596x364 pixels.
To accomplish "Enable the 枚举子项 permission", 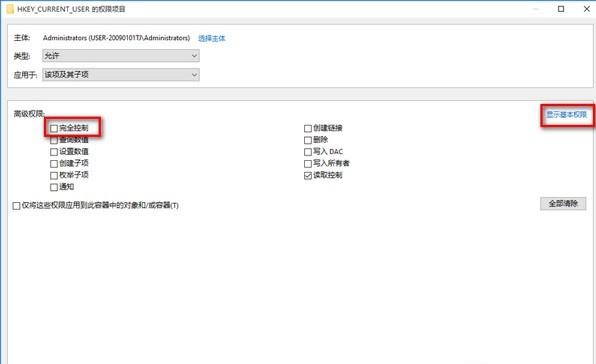I will click(x=54, y=176).
